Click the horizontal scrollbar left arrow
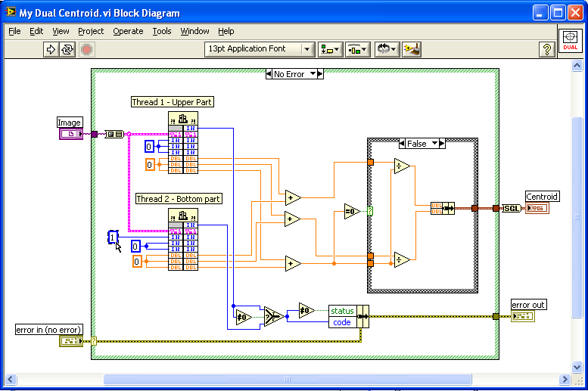588x391 pixels. [x=10, y=380]
